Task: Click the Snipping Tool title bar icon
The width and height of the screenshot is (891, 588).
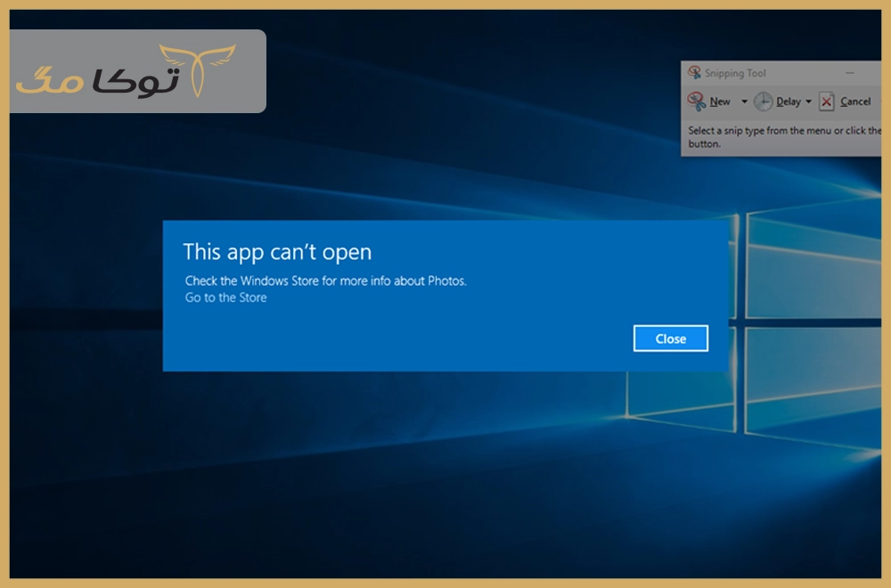Action: tap(694, 73)
